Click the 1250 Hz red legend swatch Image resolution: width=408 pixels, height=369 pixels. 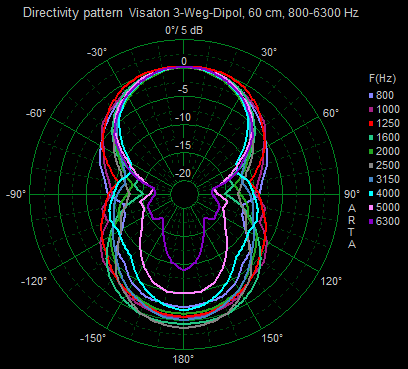click(371, 124)
